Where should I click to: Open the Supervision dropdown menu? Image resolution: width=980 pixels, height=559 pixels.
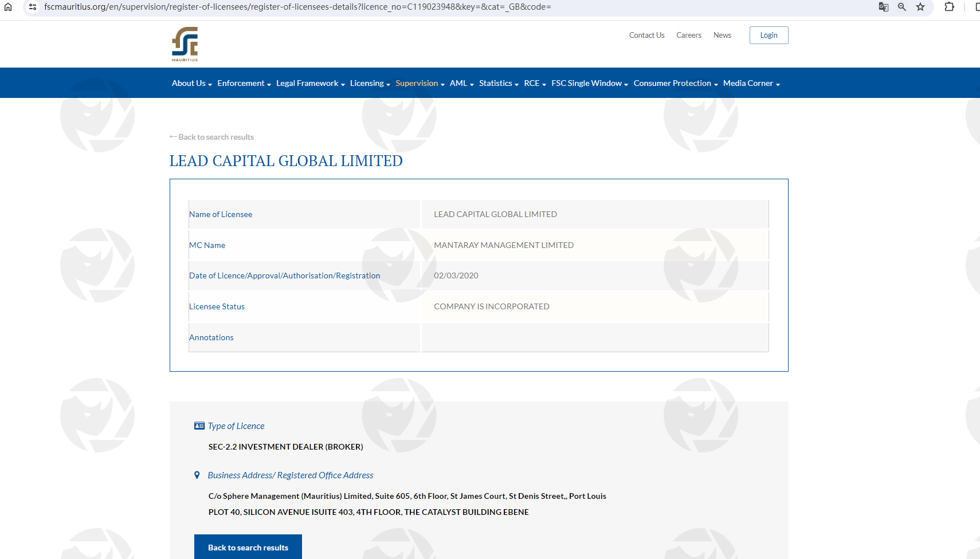coord(420,84)
